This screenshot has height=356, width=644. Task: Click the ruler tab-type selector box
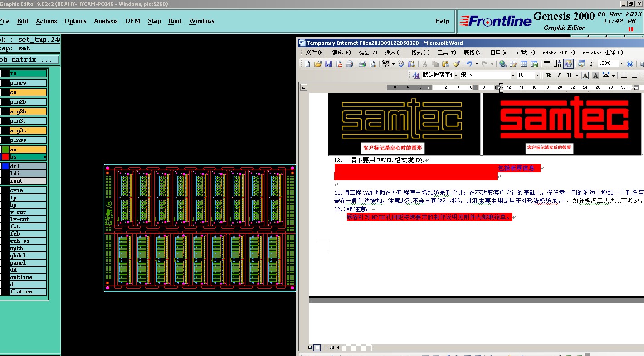click(x=304, y=87)
